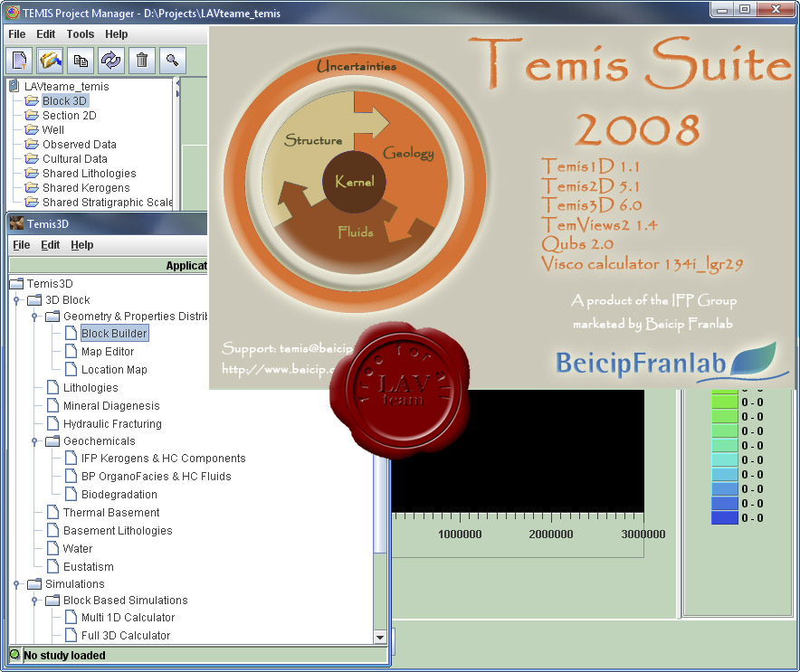This screenshot has height=672, width=800.
Task: Click the folder icon beside Well
Action: click(x=32, y=129)
